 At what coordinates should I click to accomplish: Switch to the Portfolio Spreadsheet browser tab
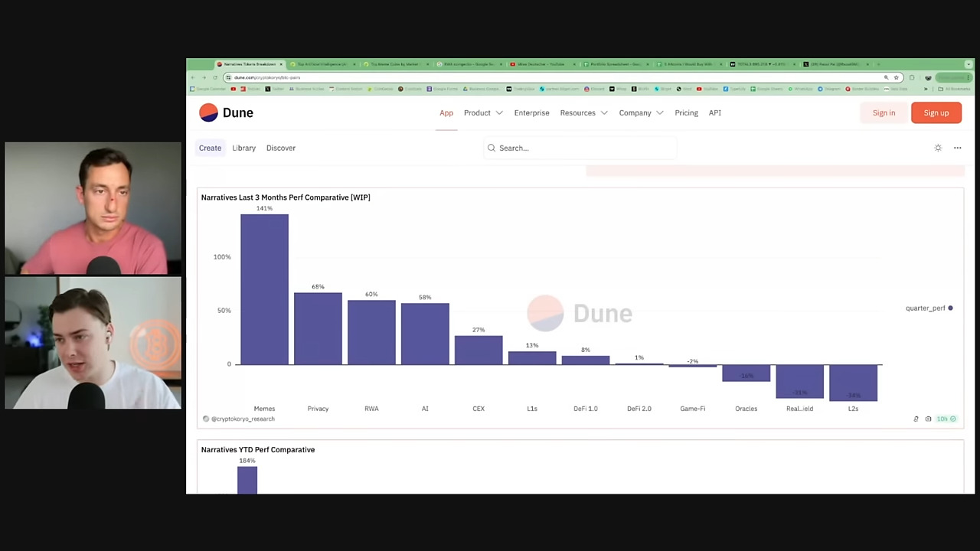pos(618,64)
